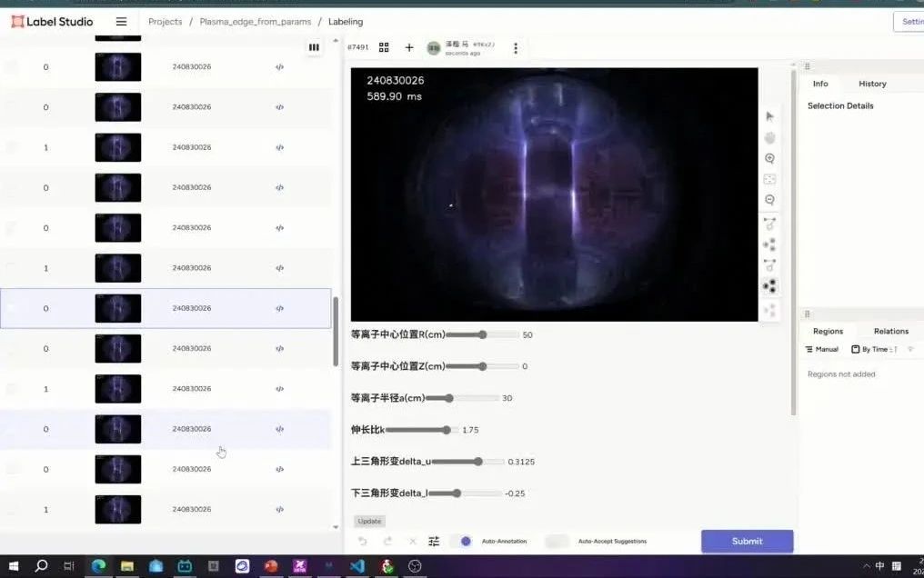The height and width of the screenshot is (578, 924).
Task: Open Visual Studio Code from taskbar
Action: pyautogui.click(x=357, y=566)
